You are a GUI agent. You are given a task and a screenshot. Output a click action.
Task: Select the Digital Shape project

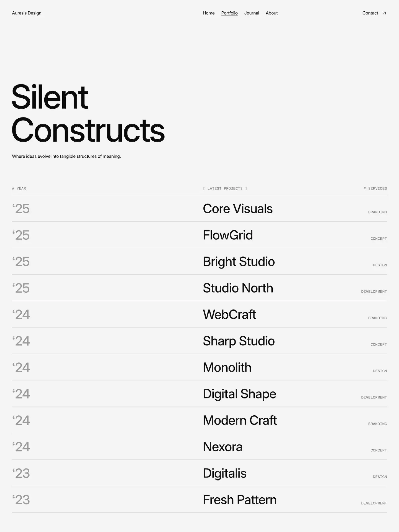pyautogui.click(x=239, y=394)
